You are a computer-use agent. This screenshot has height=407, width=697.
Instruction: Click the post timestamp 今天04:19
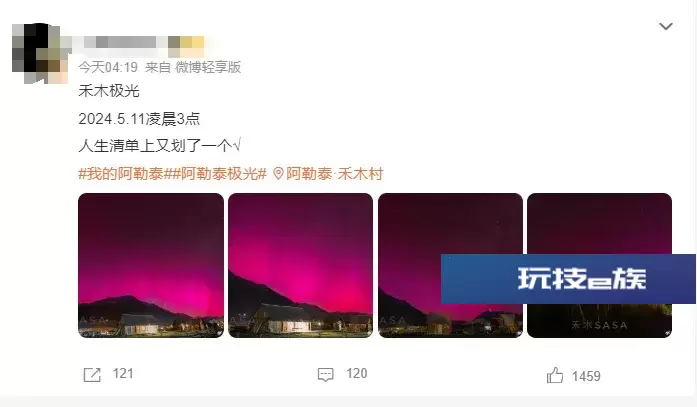[x=108, y=67]
